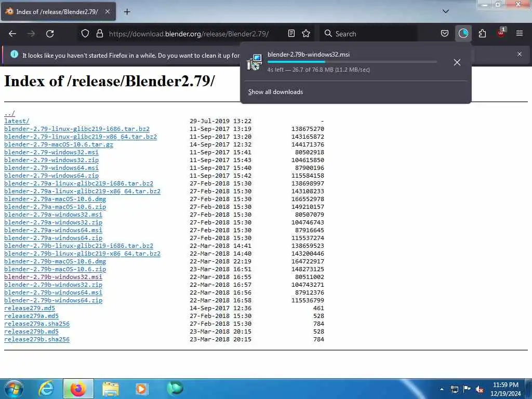Click blender-2.79a-windows64.msi link
532x399 pixels.
[54, 230]
